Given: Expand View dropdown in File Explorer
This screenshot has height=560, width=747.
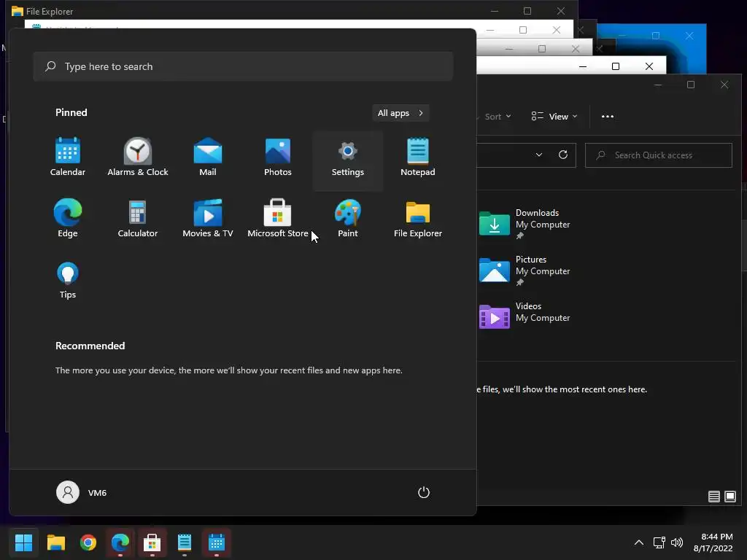Looking at the screenshot, I should point(554,117).
